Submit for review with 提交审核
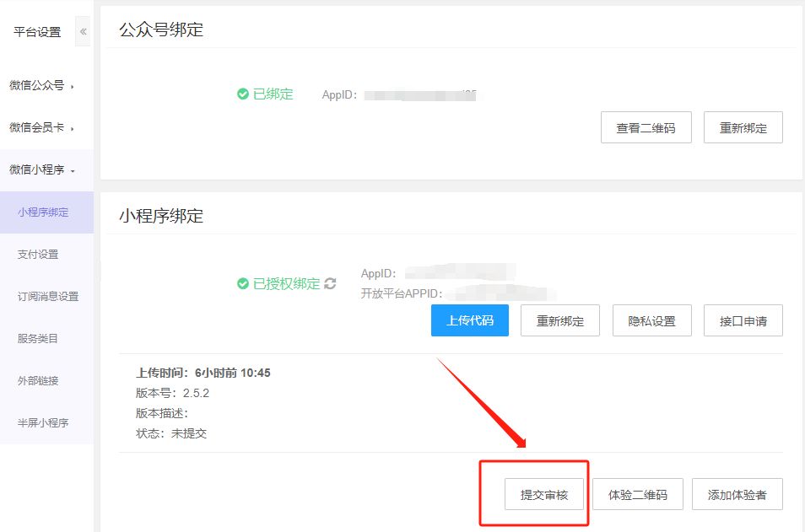 pyautogui.click(x=544, y=494)
